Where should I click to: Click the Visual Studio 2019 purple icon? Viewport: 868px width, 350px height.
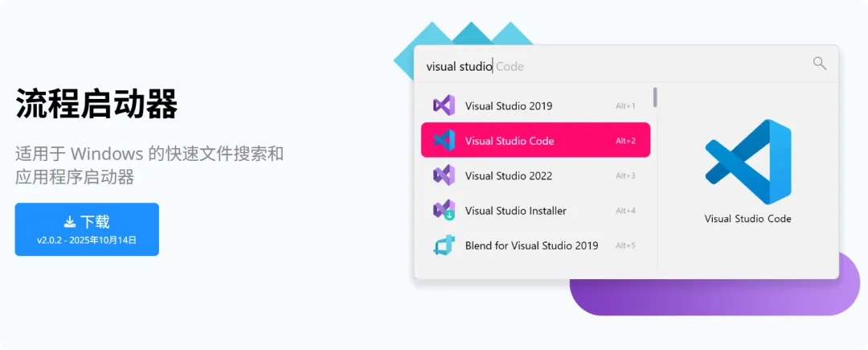(x=444, y=105)
